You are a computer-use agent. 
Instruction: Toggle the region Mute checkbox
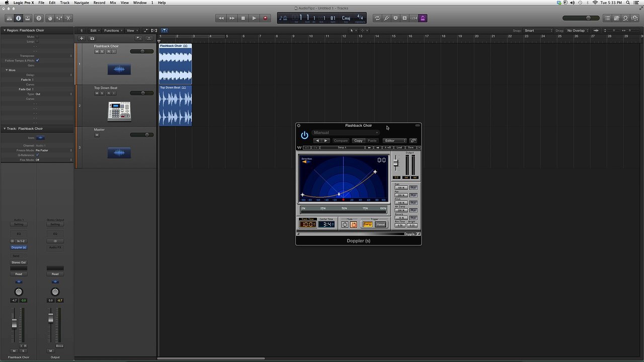pyautogui.click(x=37, y=37)
